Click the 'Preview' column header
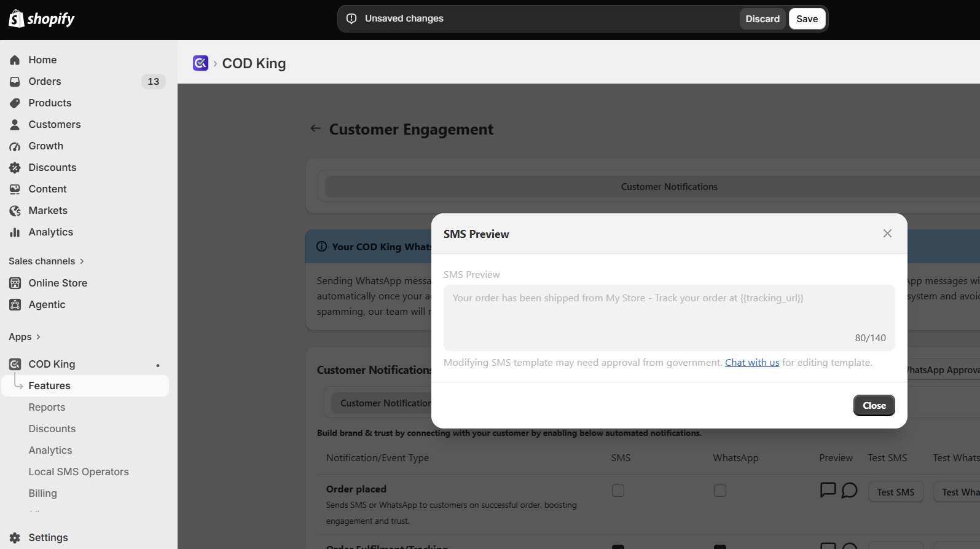This screenshot has height=549, width=980. (836, 458)
